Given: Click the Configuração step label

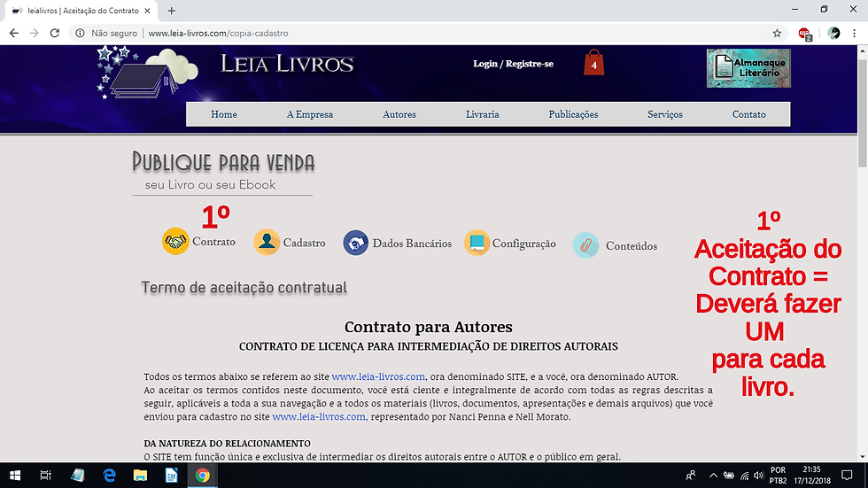Looking at the screenshot, I should 523,244.
